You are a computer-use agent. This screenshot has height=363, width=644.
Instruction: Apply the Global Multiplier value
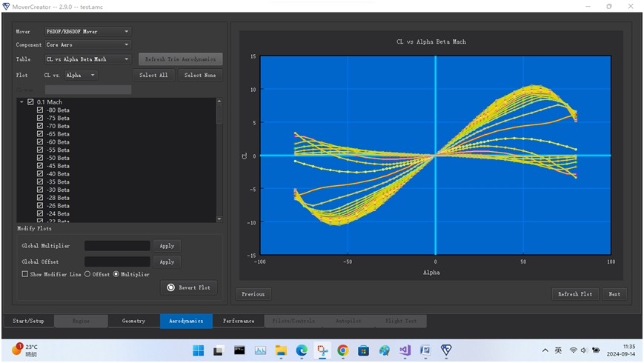click(167, 245)
